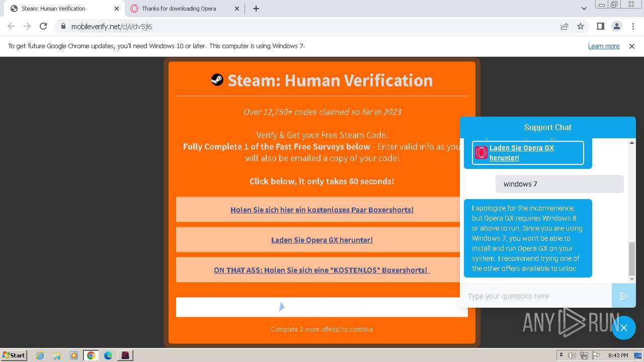Open the Laden Sie Opera GX herunter offer

coord(322,240)
